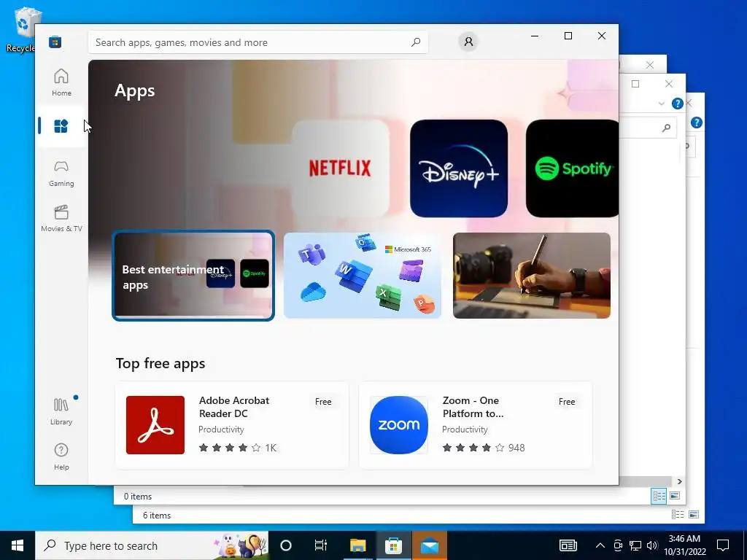Open Adobe Acrobat Reader DC title link
The height and width of the screenshot is (560, 747).
[234, 407]
